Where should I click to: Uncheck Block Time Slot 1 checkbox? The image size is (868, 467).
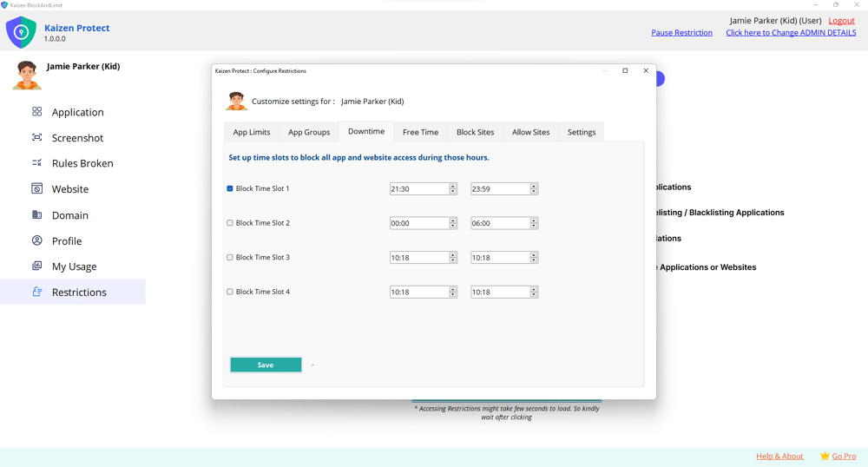click(x=230, y=188)
